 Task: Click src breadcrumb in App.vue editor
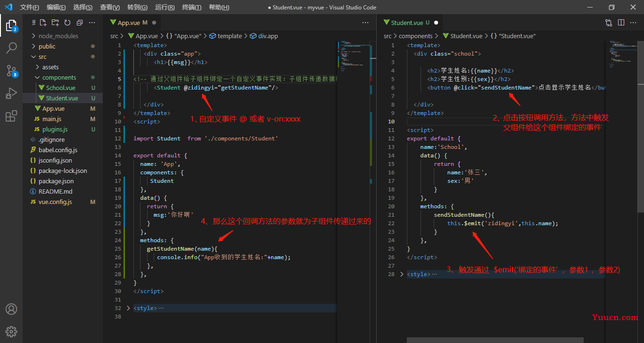coord(114,36)
